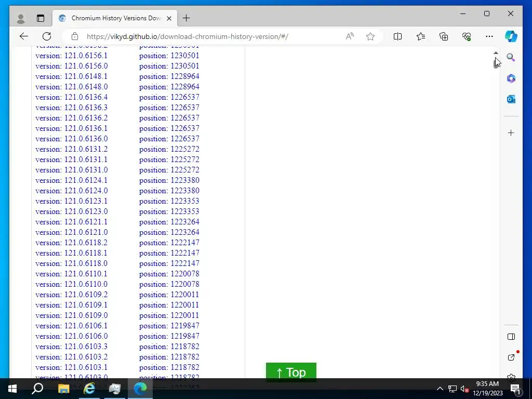This screenshot has width=532, height=399.
Task: Open the muted volume control
Action: (464, 389)
